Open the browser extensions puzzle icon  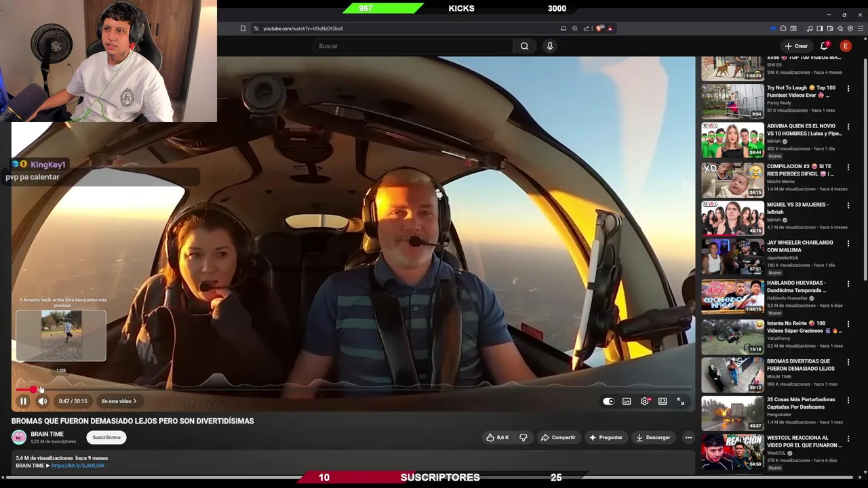click(x=783, y=28)
